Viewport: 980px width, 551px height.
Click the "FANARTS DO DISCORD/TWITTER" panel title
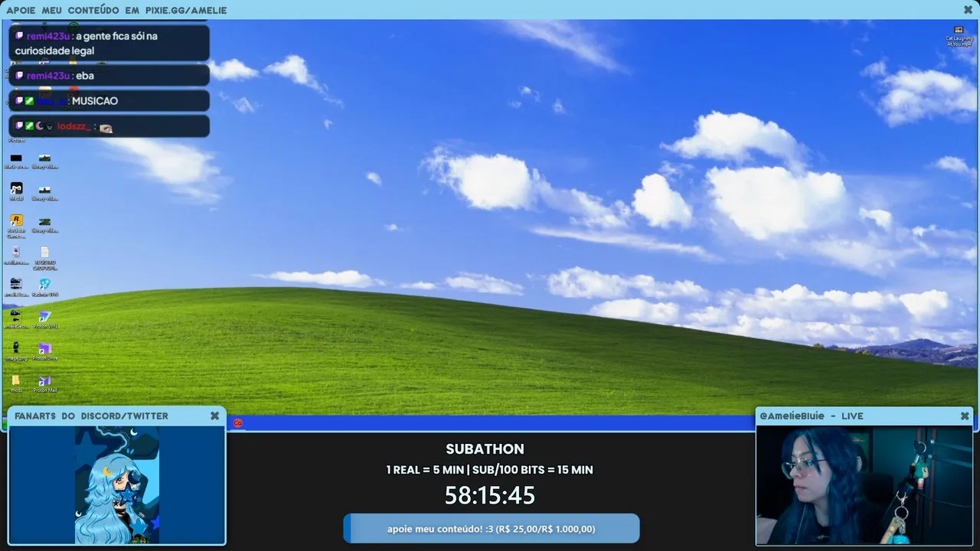coord(91,416)
